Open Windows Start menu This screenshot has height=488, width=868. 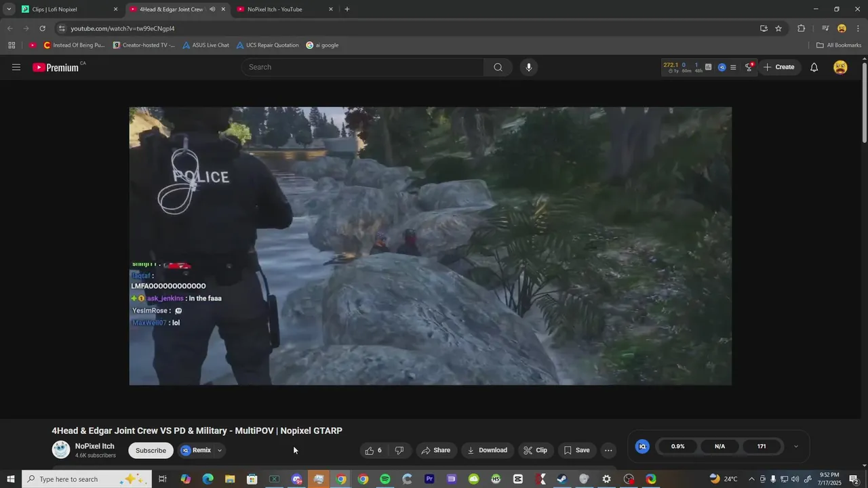(11, 479)
